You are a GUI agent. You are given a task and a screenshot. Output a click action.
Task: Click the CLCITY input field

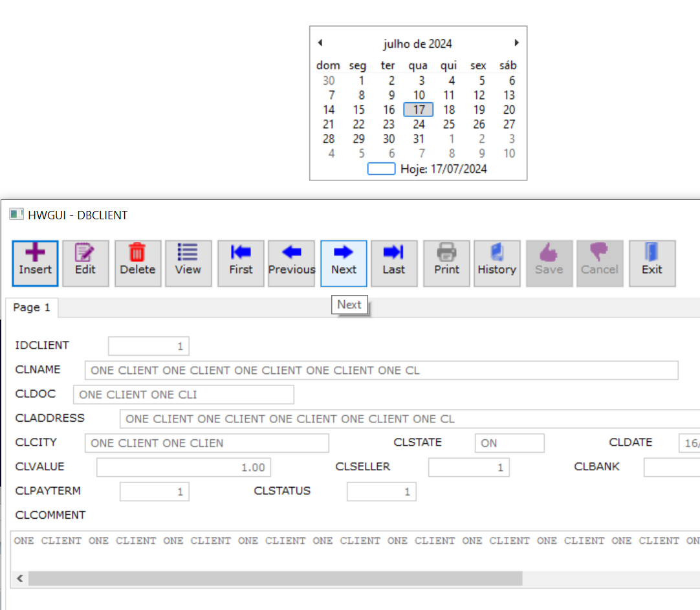[x=207, y=443]
